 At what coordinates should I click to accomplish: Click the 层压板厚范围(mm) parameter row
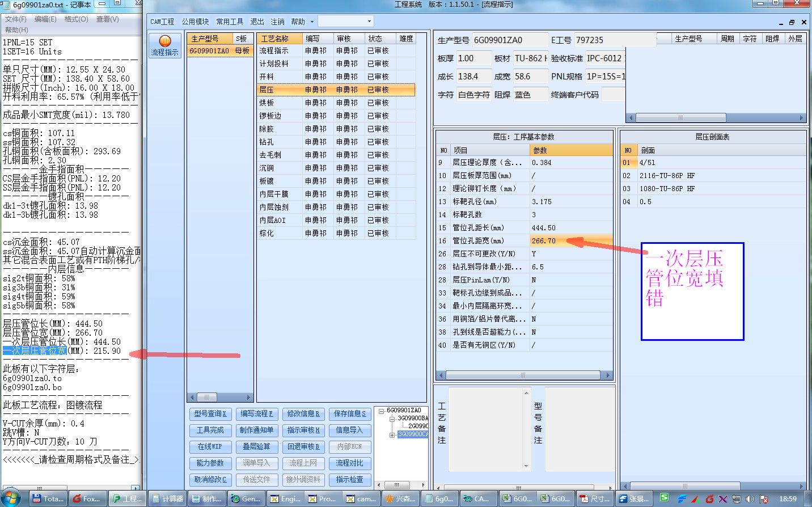[524, 176]
